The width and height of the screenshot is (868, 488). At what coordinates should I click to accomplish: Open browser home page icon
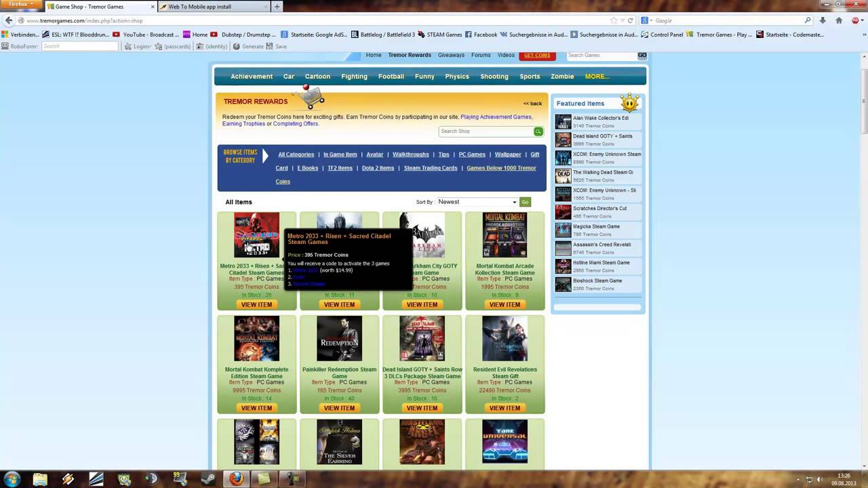tap(839, 20)
